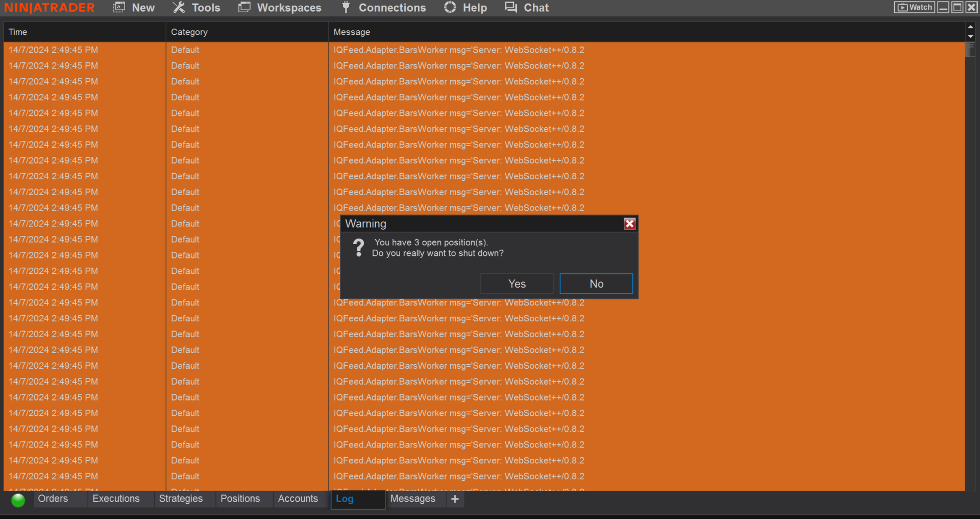Open the Connections menu
Screen dimensions: 980x519
[x=384, y=8]
